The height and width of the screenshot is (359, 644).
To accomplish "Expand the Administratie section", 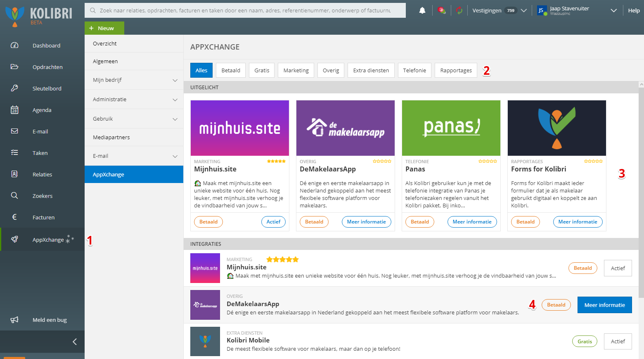I will [134, 99].
